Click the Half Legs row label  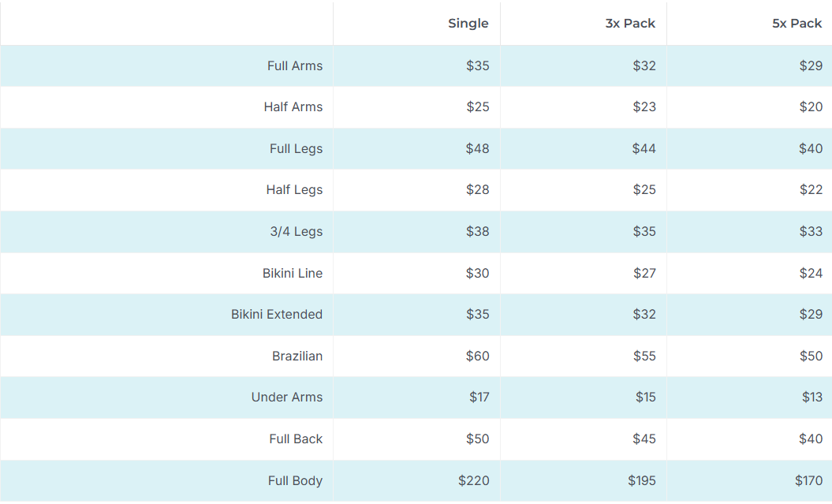(x=294, y=190)
